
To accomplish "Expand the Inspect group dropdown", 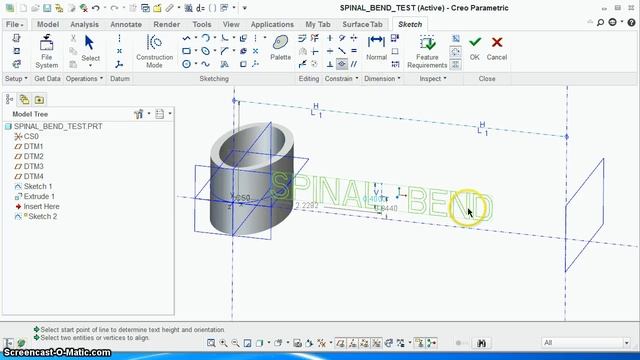I will click(x=433, y=78).
